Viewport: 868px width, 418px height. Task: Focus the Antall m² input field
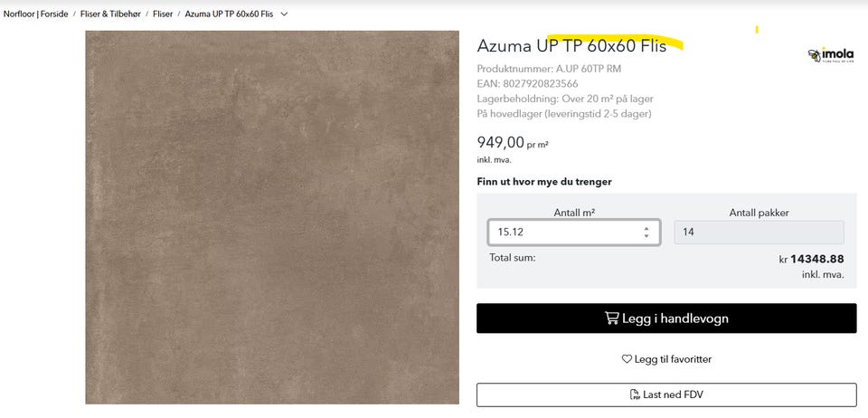[x=565, y=233]
